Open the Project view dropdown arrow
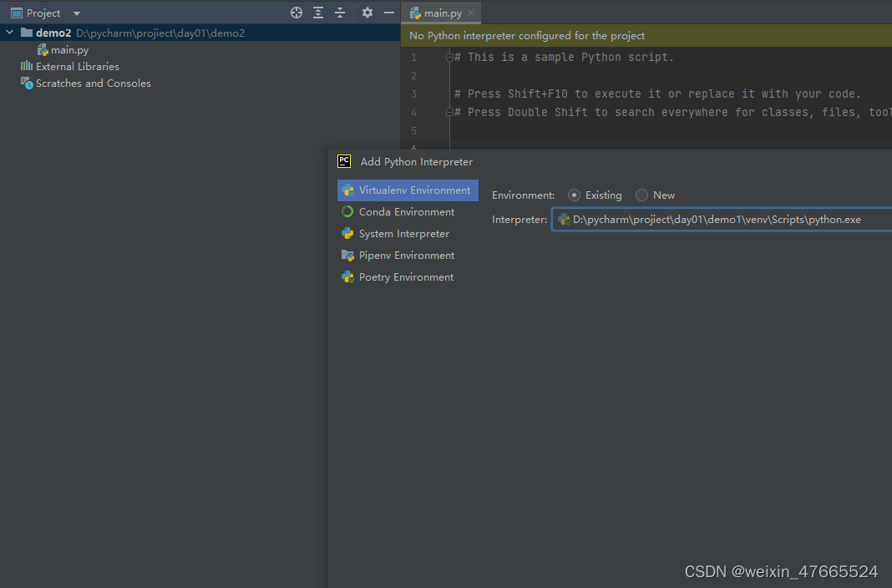This screenshot has height=588, width=892. [x=77, y=13]
